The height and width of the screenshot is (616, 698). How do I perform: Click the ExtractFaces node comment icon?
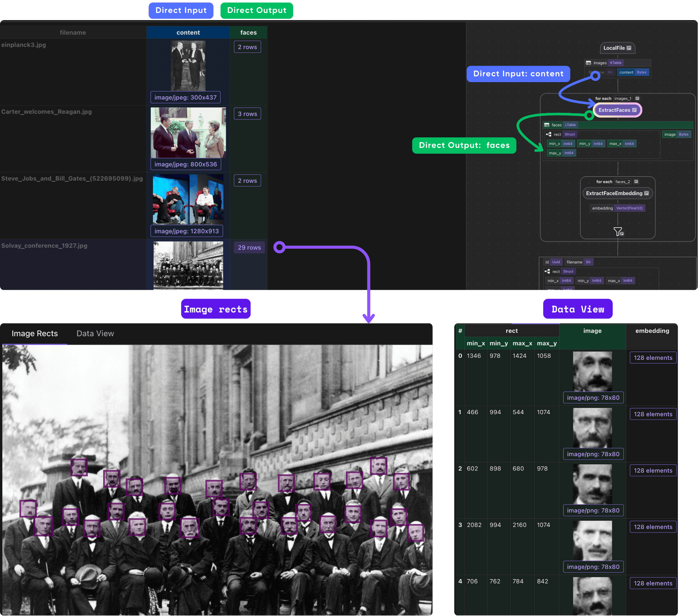click(634, 110)
